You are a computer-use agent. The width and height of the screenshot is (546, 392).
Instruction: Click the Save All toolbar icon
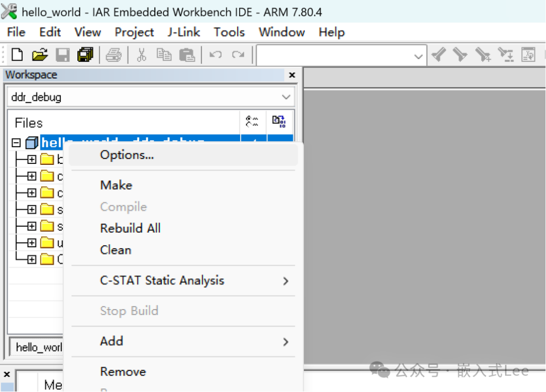[85, 55]
